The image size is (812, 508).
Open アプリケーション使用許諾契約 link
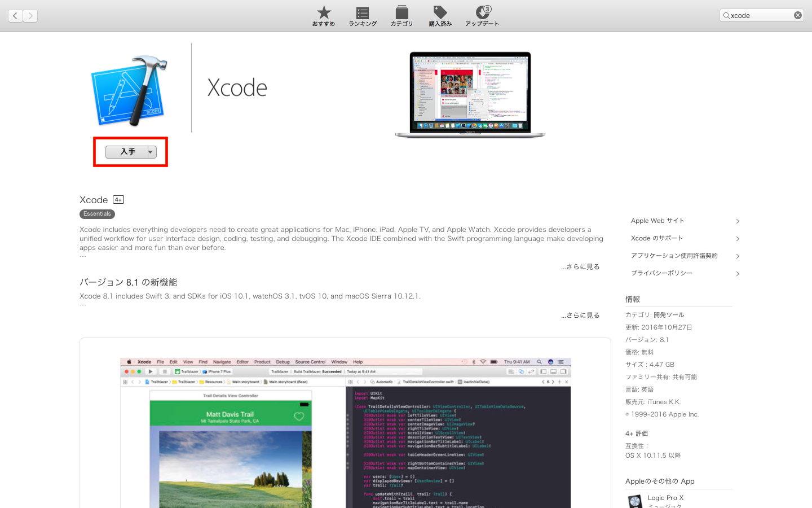point(674,256)
